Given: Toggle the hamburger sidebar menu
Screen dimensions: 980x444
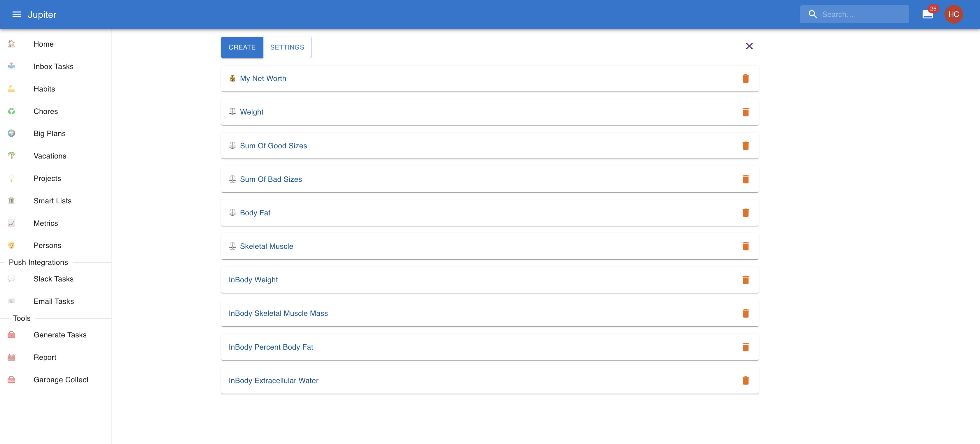Looking at the screenshot, I should pyautogui.click(x=16, y=15).
